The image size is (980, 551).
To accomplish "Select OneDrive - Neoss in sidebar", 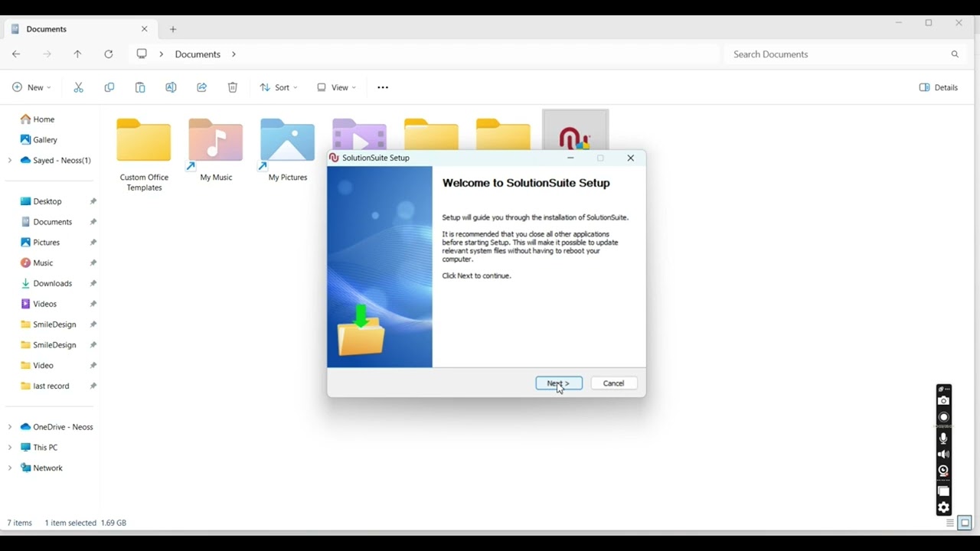I will (x=57, y=427).
